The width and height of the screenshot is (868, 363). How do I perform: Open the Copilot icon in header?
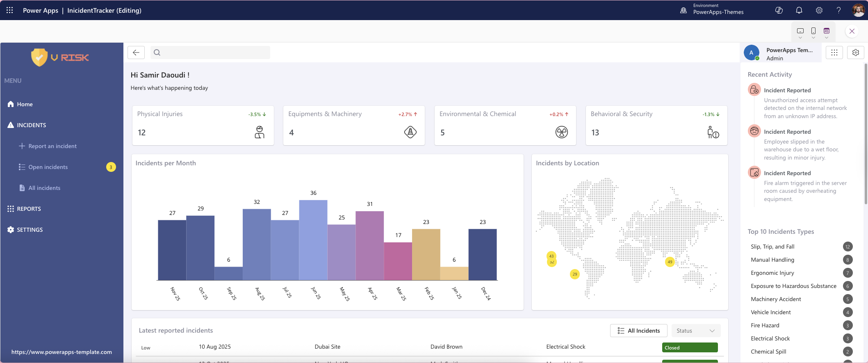coord(779,10)
